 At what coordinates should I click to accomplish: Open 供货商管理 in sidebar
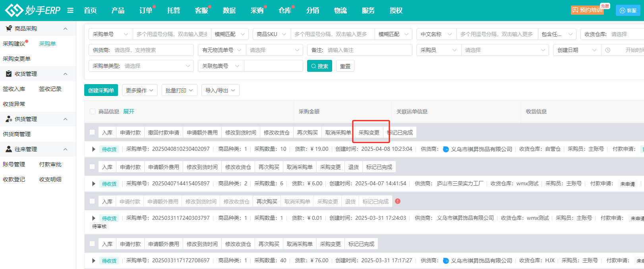[x=17, y=134]
